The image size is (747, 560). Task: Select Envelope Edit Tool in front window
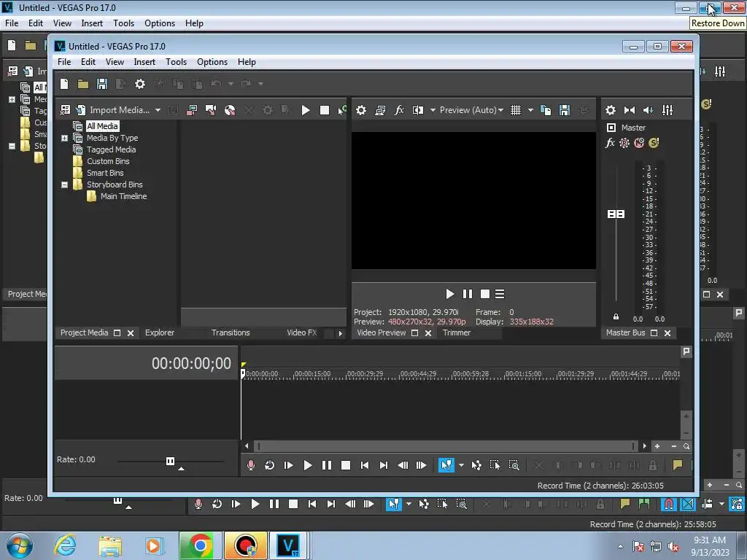coord(476,464)
